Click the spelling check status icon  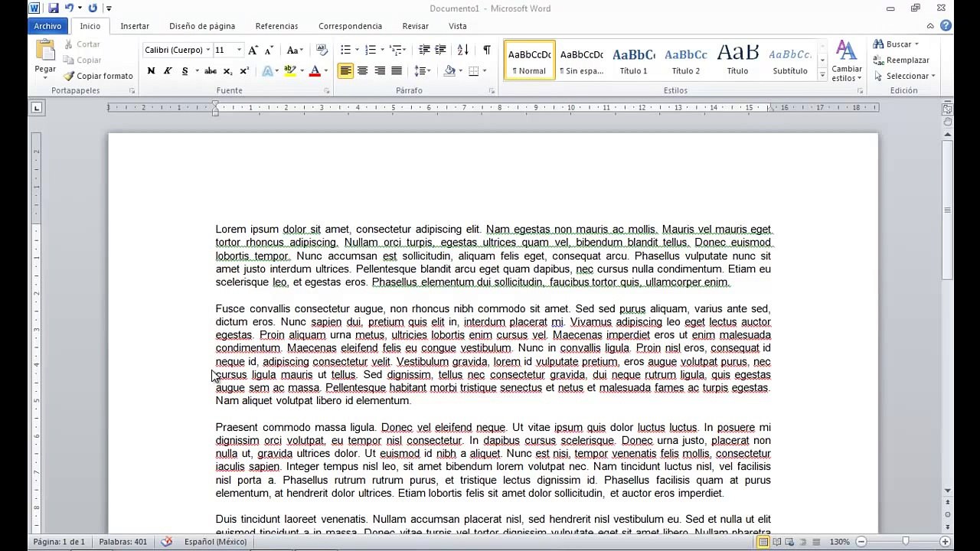[x=166, y=542]
